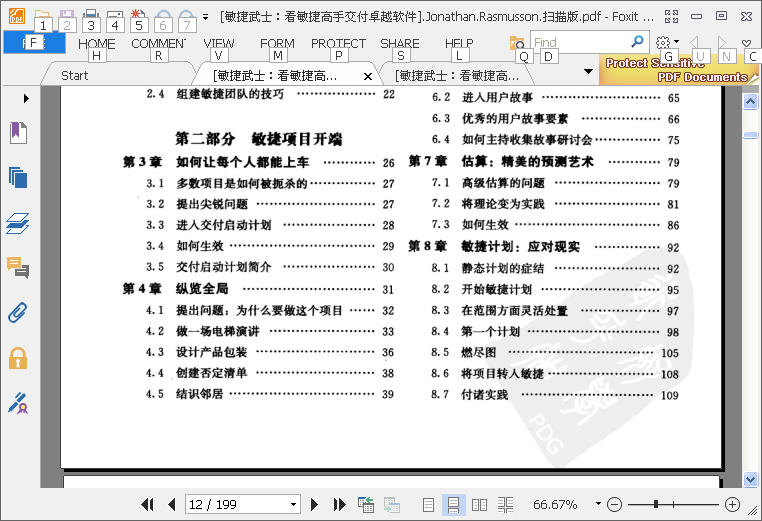Switch to facing pages view
This screenshot has width=762, height=521.
click(x=479, y=505)
